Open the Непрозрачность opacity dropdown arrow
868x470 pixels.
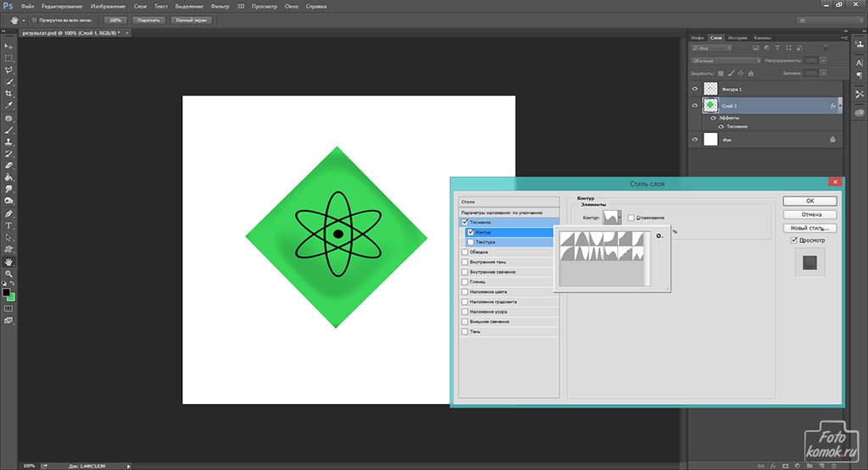pyautogui.click(x=824, y=60)
